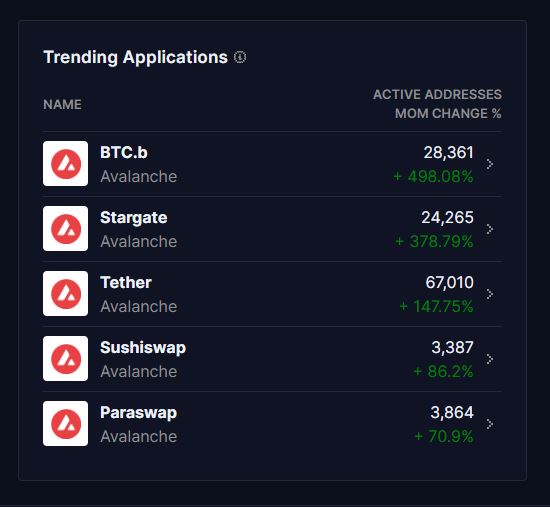
Task: Open the Stargate application name link
Action: click(x=134, y=218)
